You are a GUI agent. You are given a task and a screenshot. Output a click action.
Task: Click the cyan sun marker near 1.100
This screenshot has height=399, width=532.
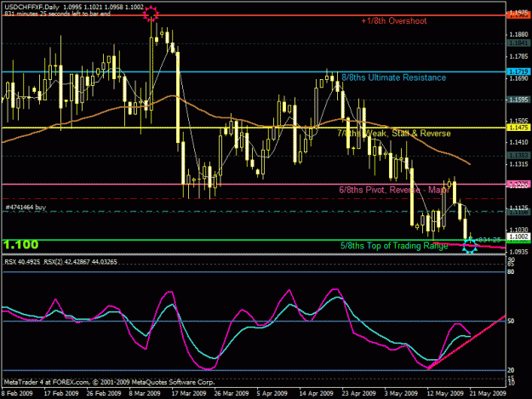coord(470,245)
